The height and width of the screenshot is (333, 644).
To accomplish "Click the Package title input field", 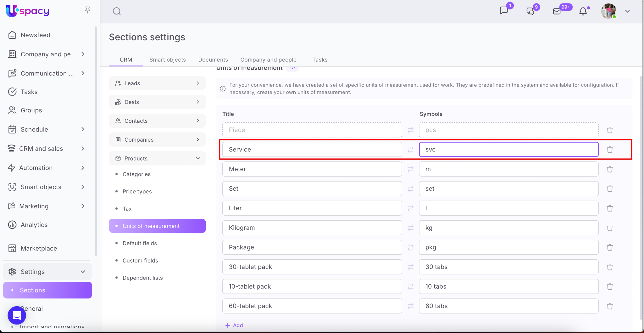I will 312,247.
